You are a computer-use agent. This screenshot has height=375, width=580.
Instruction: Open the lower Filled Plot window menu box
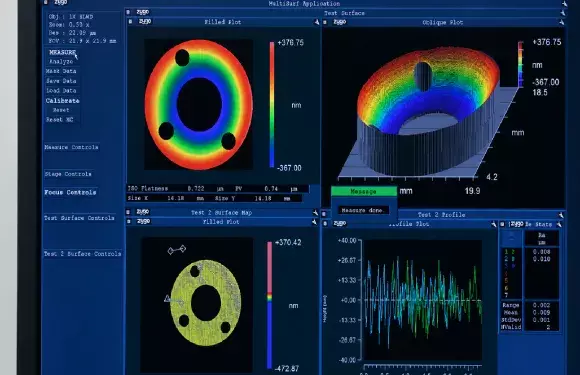129,222
